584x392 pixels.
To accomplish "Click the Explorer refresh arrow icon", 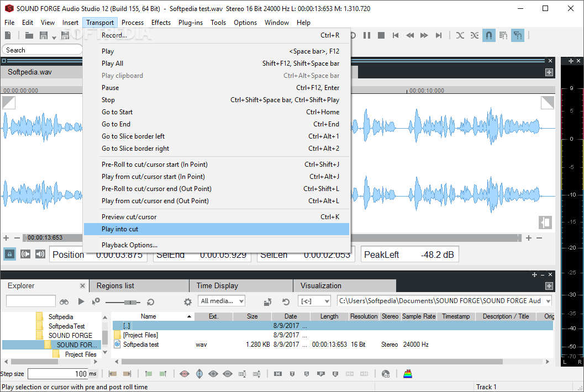I will pos(286,301).
